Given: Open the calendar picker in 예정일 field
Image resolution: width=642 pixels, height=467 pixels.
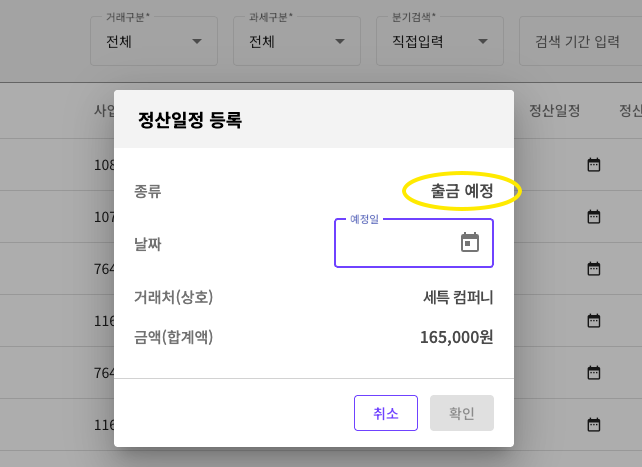Looking at the screenshot, I should pyautogui.click(x=469, y=243).
